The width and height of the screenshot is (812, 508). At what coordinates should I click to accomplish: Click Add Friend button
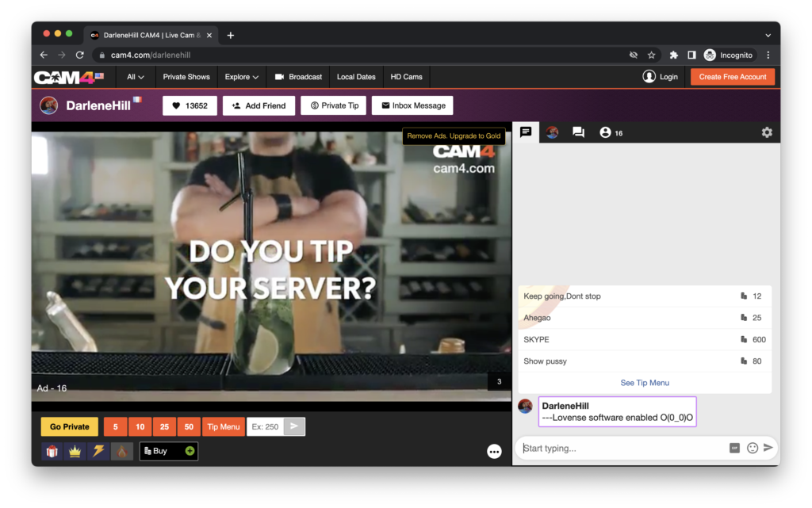click(x=259, y=105)
